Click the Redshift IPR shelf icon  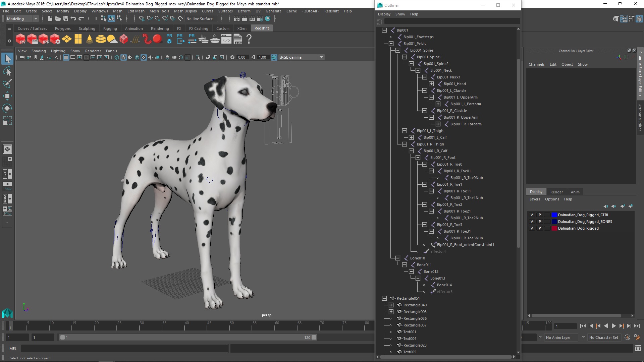tap(44, 39)
